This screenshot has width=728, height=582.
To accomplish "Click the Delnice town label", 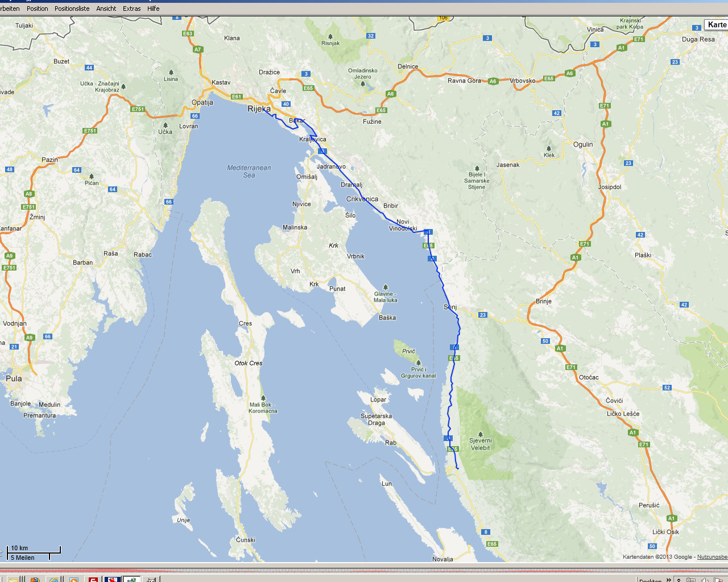I will click(408, 66).
